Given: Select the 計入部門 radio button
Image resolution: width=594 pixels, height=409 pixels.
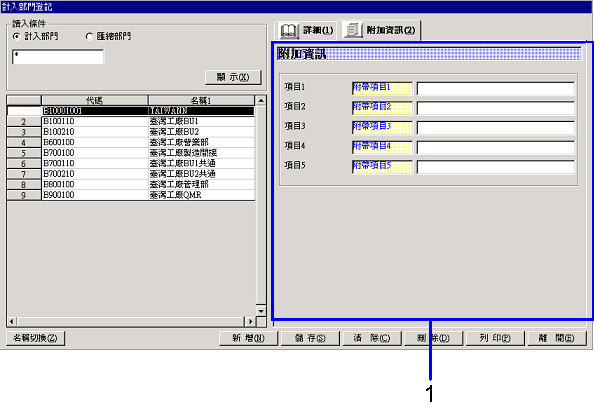Looking at the screenshot, I should click(16, 36).
